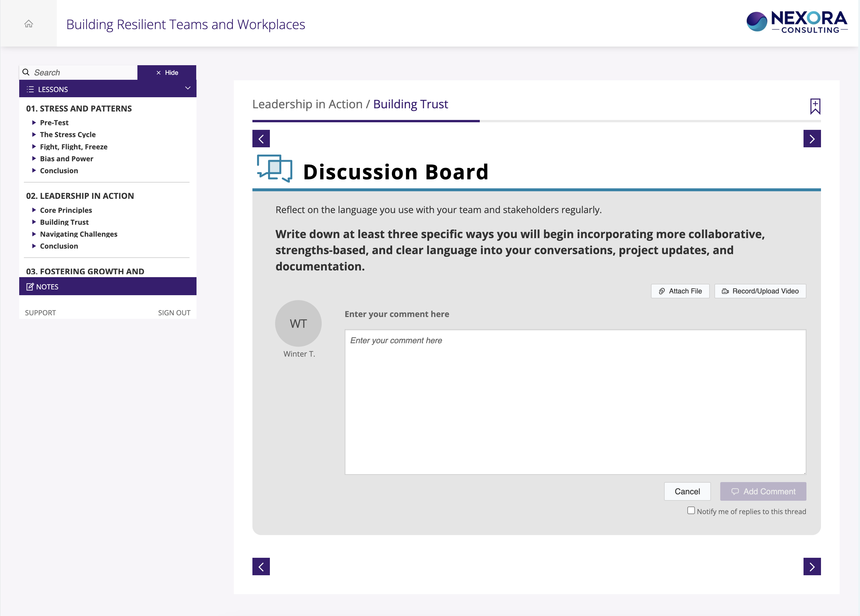Click the search magnifier icon

click(x=26, y=72)
